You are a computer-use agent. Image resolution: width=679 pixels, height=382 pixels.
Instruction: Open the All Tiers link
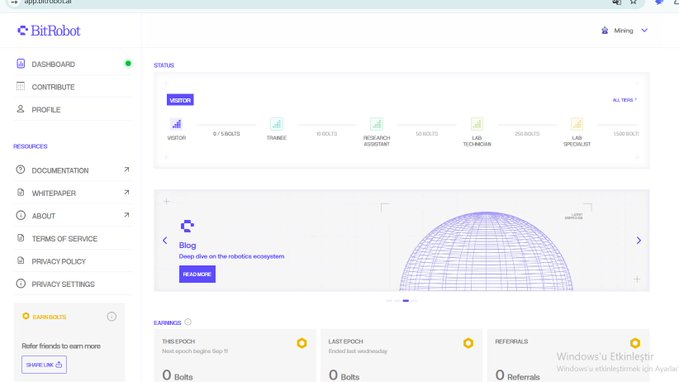tap(624, 100)
